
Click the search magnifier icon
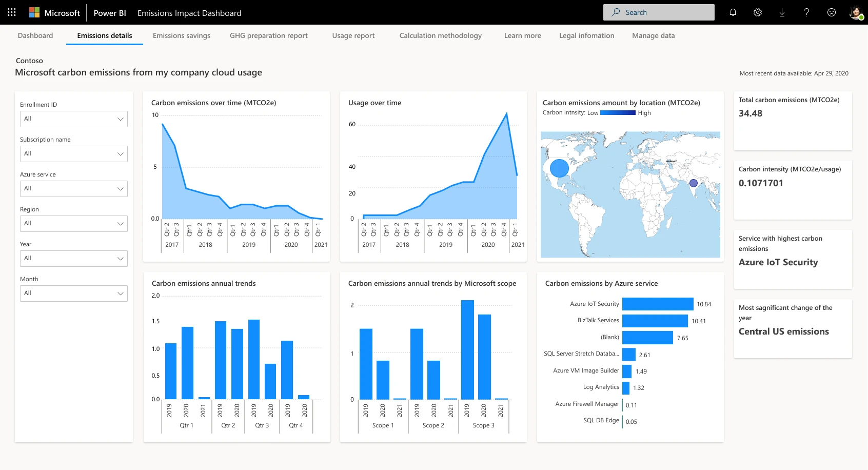615,12
